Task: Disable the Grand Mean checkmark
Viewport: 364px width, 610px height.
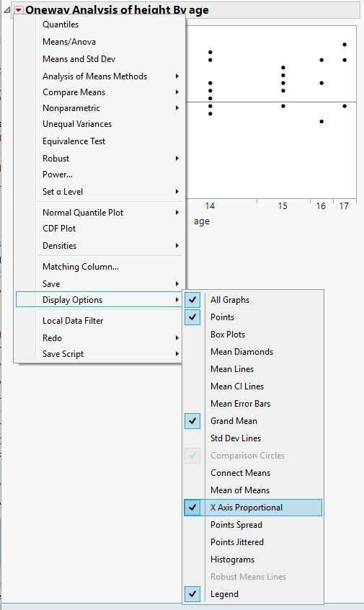Action: pyautogui.click(x=192, y=421)
